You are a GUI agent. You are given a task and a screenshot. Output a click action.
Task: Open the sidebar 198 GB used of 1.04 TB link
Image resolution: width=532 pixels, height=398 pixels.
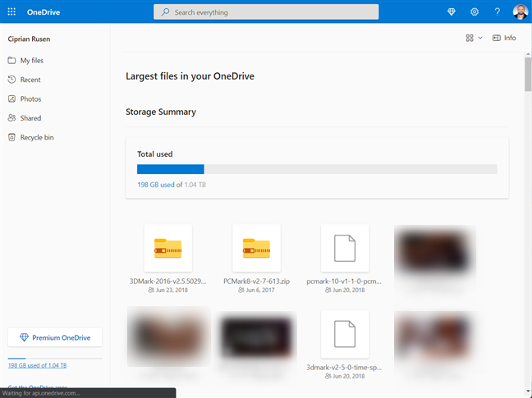tap(37, 365)
